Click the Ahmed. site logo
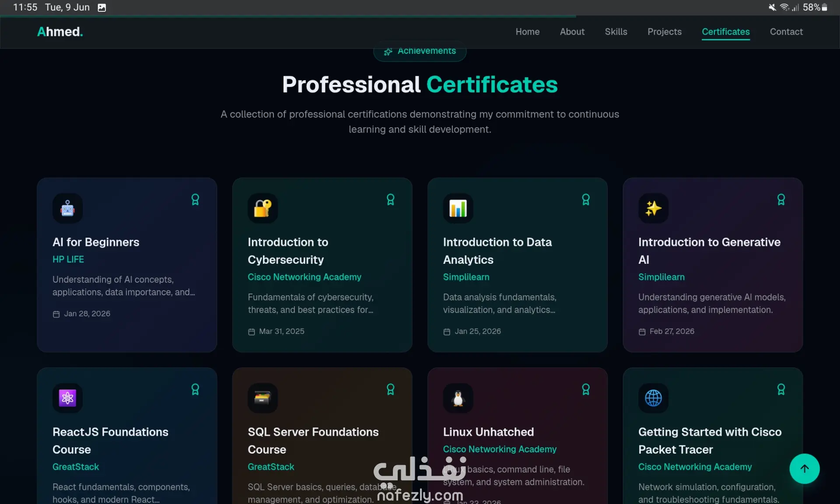Screen dimensions: 840x504 (60, 32)
